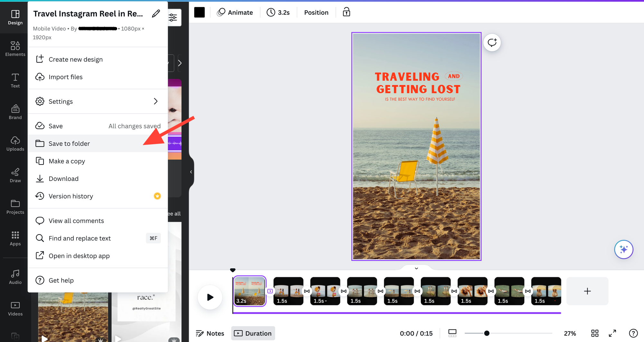The width and height of the screenshot is (644, 342).
Task: Click Get help
Action: click(x=98, y=280)
